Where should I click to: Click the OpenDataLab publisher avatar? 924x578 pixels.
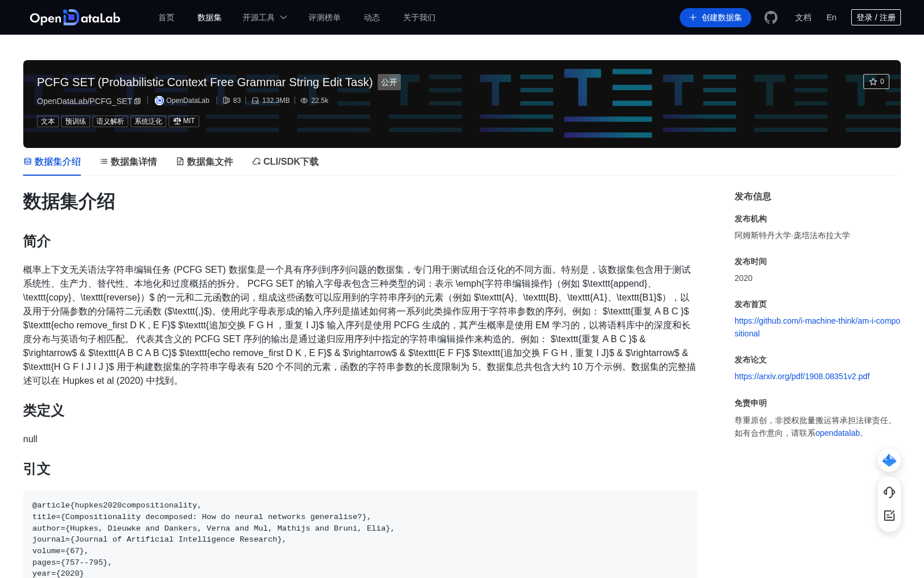click(x=159, y=101)
